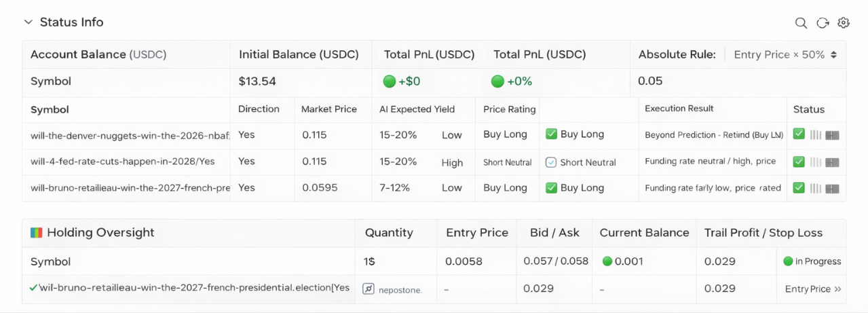Select the Bruno Retailleau holding row
868x313 pixels.
pos(194,288)
